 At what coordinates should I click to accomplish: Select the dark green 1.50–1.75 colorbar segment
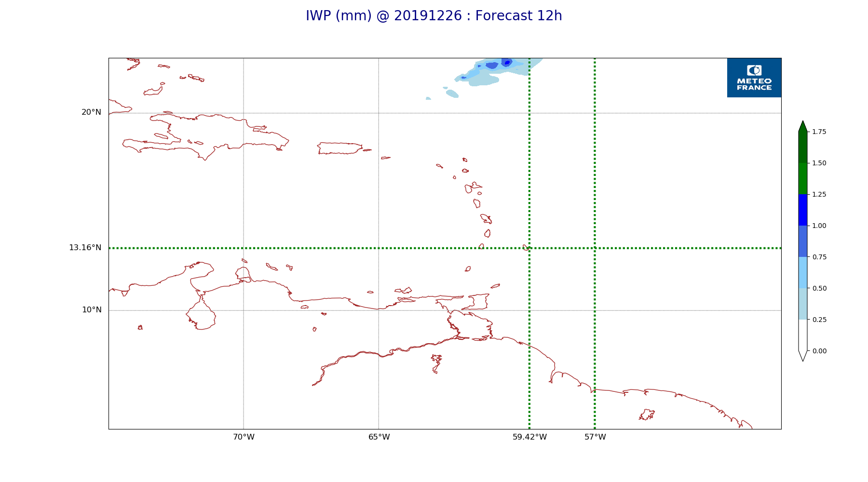tap(802, 147)
